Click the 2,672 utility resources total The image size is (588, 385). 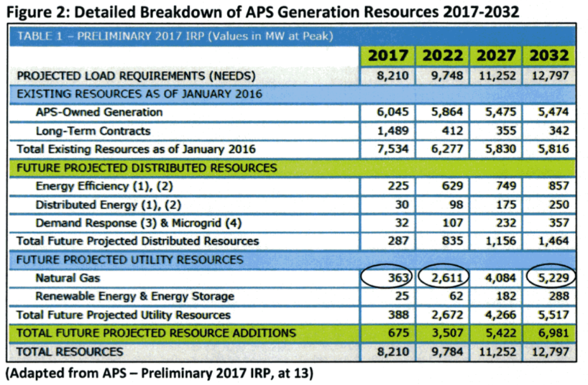coord(447,315)
